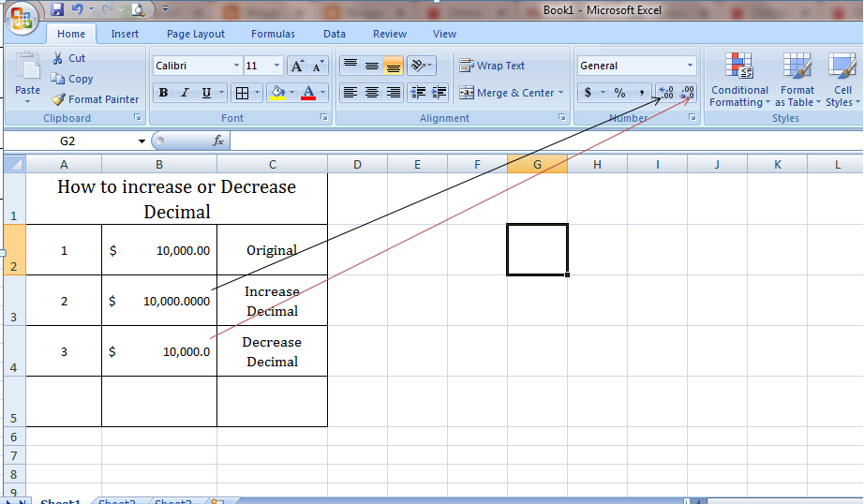Screen dimensions: 864x504
Task: Open the Name Box dropdown arrow
Action: (x=142, y=141)
